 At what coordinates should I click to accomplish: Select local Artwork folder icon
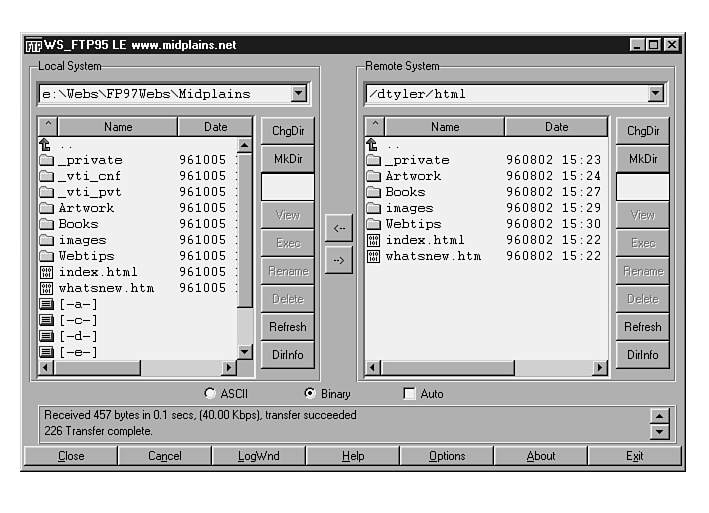(x=46, y=208)
